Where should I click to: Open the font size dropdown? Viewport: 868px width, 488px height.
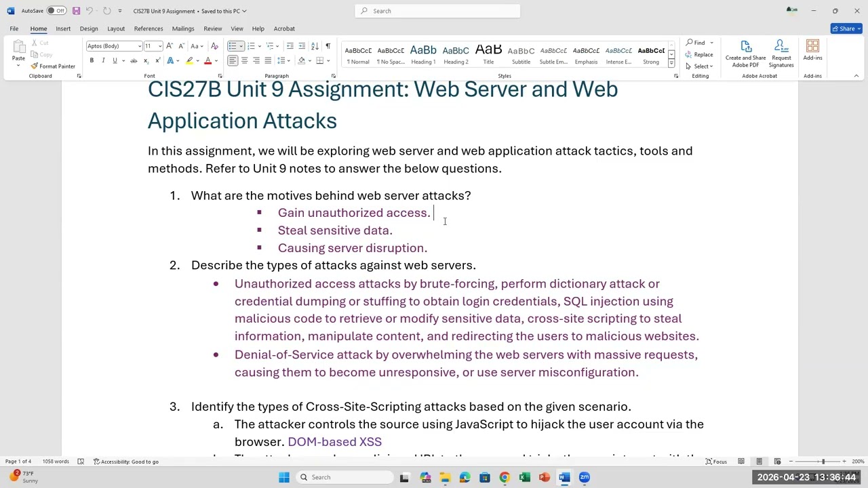click(x=160, y=46)
